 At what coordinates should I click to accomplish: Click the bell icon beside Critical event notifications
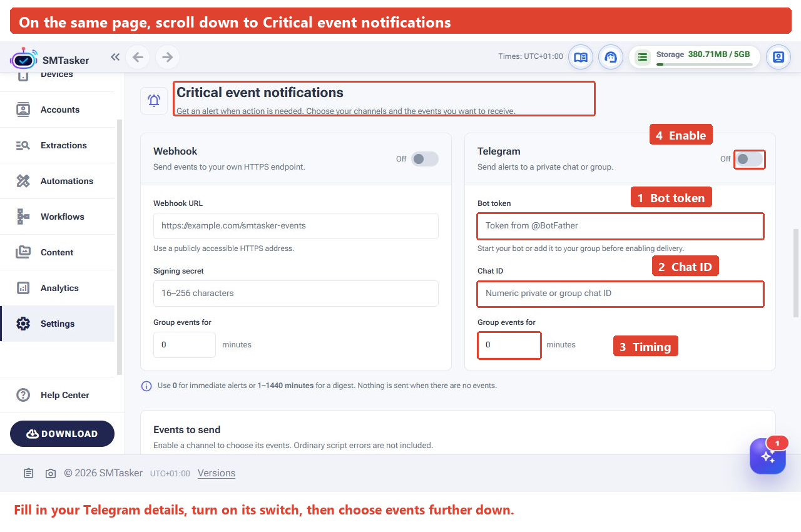(154, 100)
